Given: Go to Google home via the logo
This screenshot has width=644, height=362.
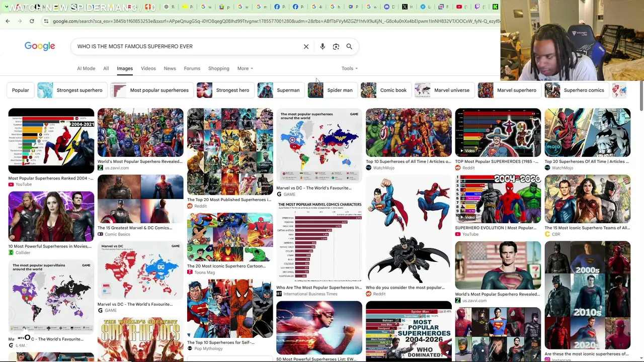Looking at the screenshot, I should 40,46.
